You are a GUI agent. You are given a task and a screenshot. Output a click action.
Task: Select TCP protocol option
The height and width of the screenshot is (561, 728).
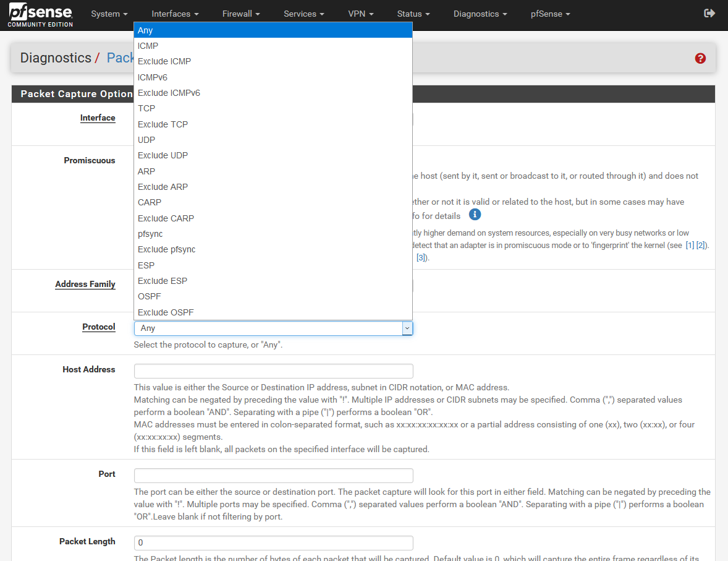tap(273, 108)
